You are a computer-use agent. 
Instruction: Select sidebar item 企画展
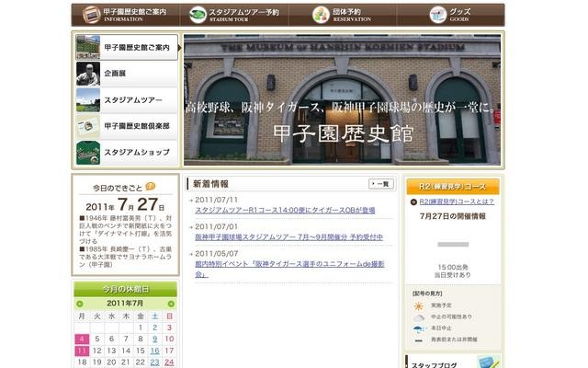pos(127,74)
